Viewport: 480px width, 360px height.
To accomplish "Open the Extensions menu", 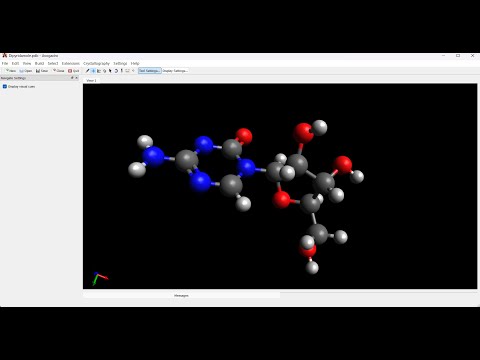I will pos(71,63).
